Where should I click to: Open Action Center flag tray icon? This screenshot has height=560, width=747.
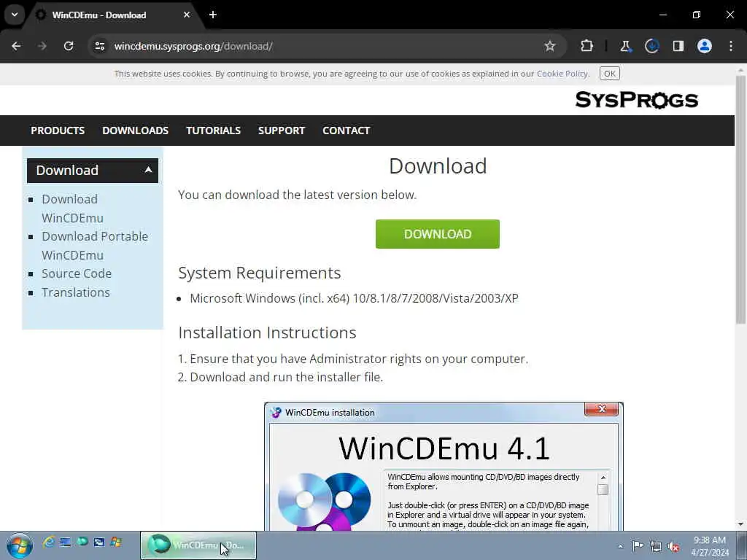[x=638, y=545]
